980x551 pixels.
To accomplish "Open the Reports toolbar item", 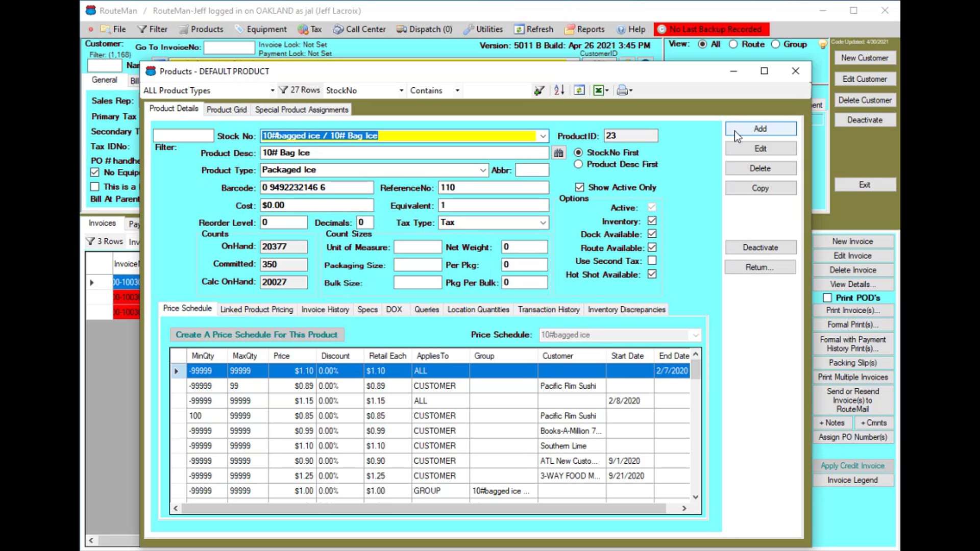I will pos(585,29).
